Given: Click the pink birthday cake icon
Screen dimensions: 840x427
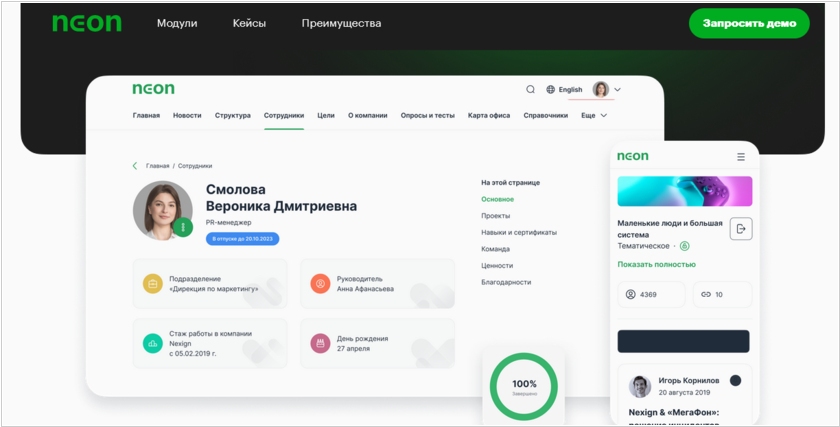Looking at the screenshot, I should click(x=320, y=343).
